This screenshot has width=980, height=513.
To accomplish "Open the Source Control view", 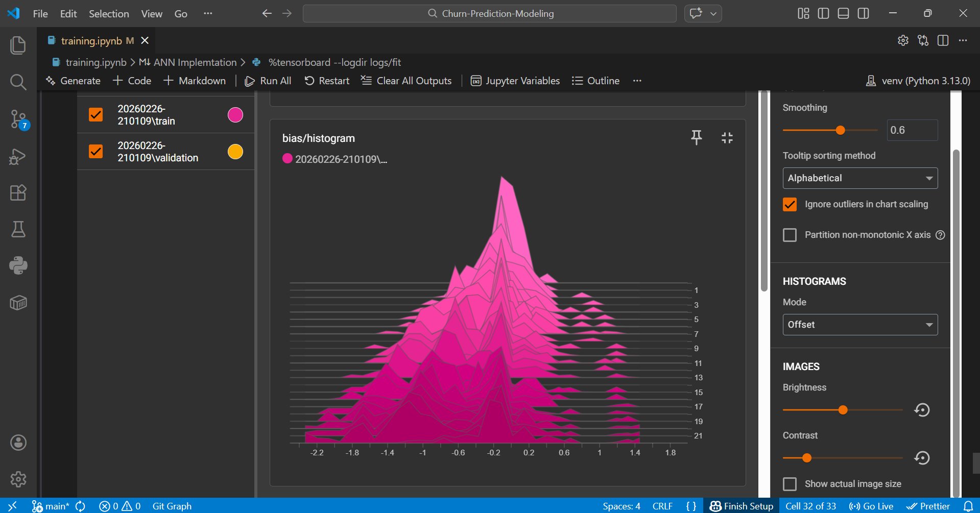I will coord(18,119).
